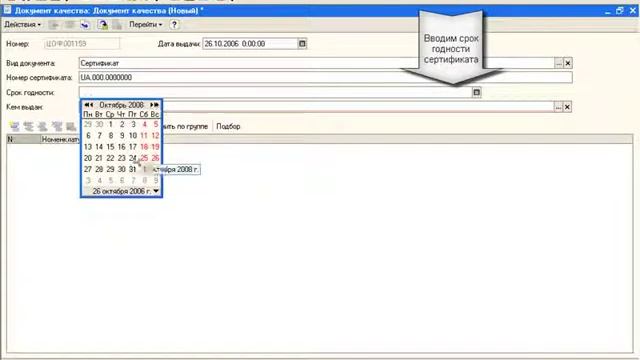Viewport: 640px width, 360px height.
Task: Select day 17 in the calendar
Action: coord(133,147)
